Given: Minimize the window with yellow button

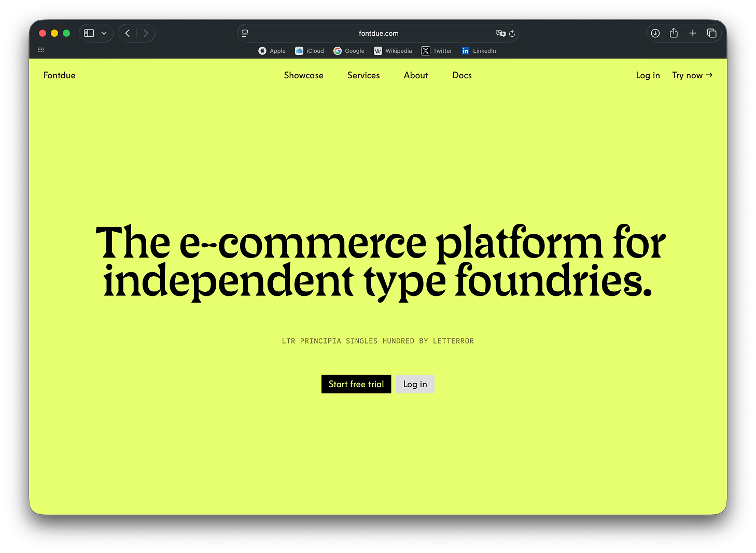Looking at the screenshot, I should tap(54, 33).
